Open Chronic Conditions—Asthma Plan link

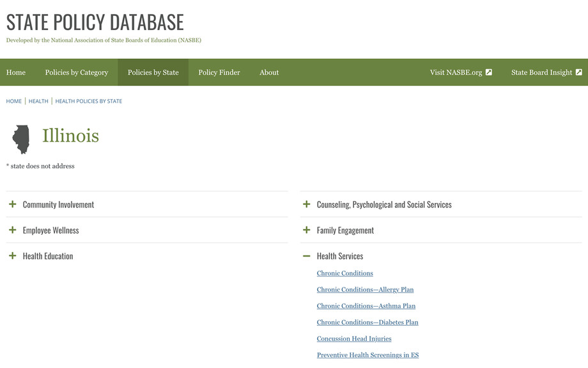[366, 306]
